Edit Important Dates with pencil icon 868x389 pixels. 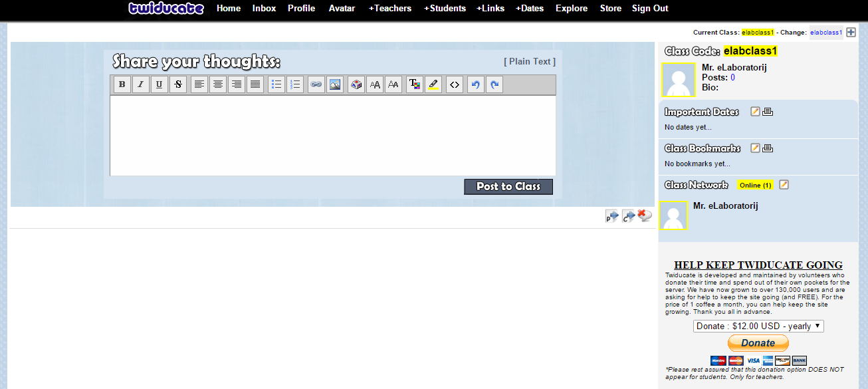point(755,112)
